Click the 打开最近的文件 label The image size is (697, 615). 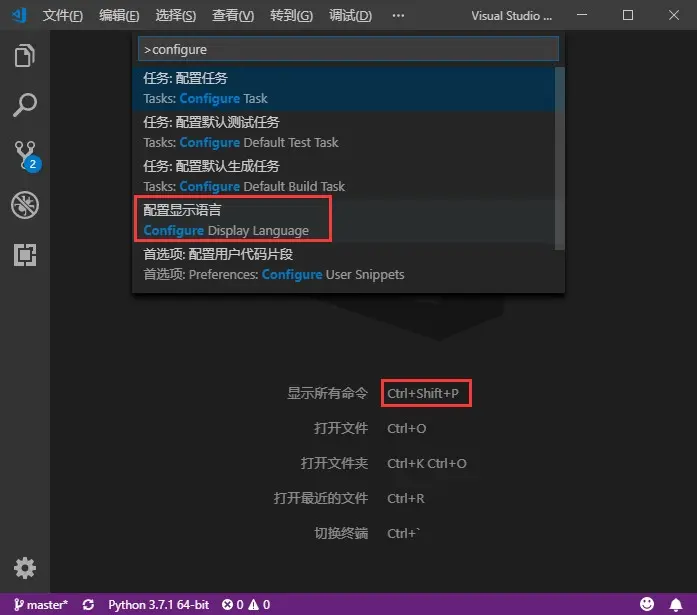tap(321, 499)
